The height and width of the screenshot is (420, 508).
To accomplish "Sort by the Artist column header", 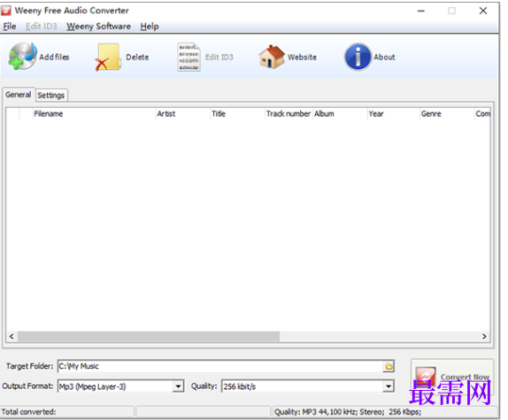I will coord(183,114).
